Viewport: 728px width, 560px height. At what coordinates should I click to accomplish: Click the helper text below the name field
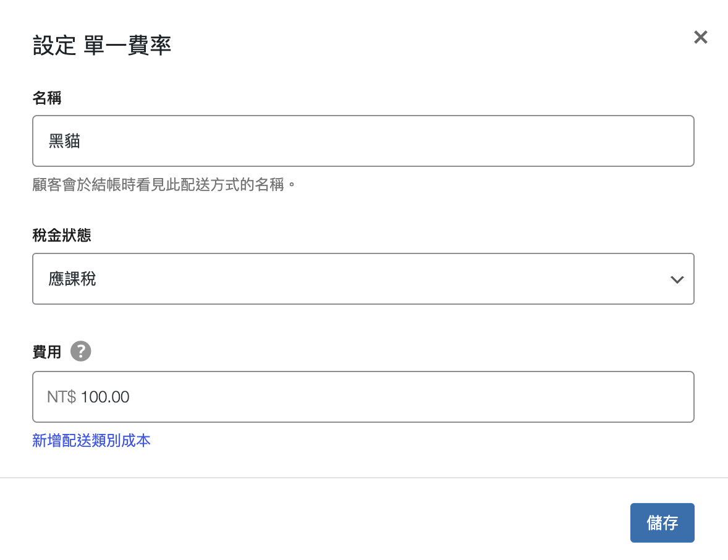click(164, 185)
